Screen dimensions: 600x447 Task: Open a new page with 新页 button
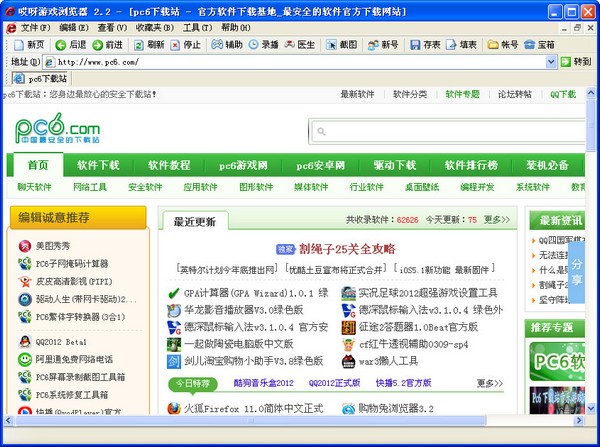tap(29, 45)
